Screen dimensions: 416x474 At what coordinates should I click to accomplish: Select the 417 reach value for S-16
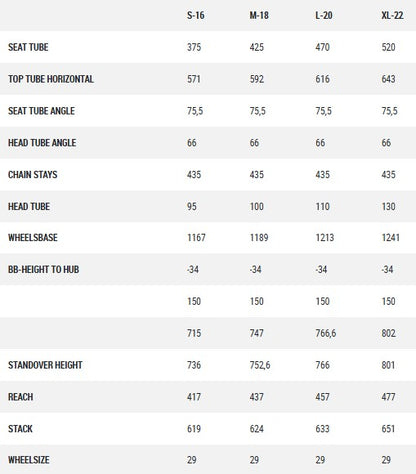pos(194,397)
